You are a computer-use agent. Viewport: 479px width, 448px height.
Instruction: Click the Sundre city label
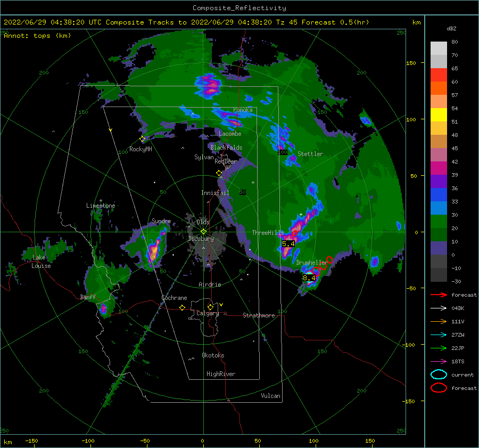[161, 221]
